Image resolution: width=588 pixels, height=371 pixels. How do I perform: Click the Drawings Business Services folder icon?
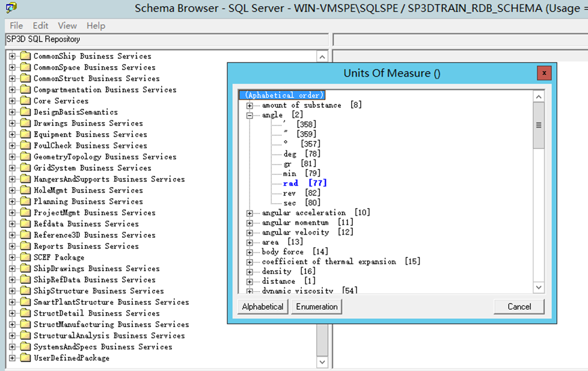tap(25, 123)
